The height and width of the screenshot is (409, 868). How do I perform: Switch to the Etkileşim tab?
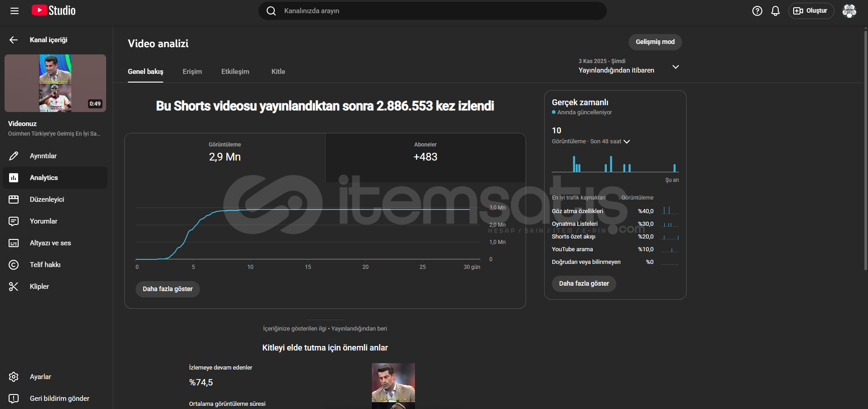(235, 72)
